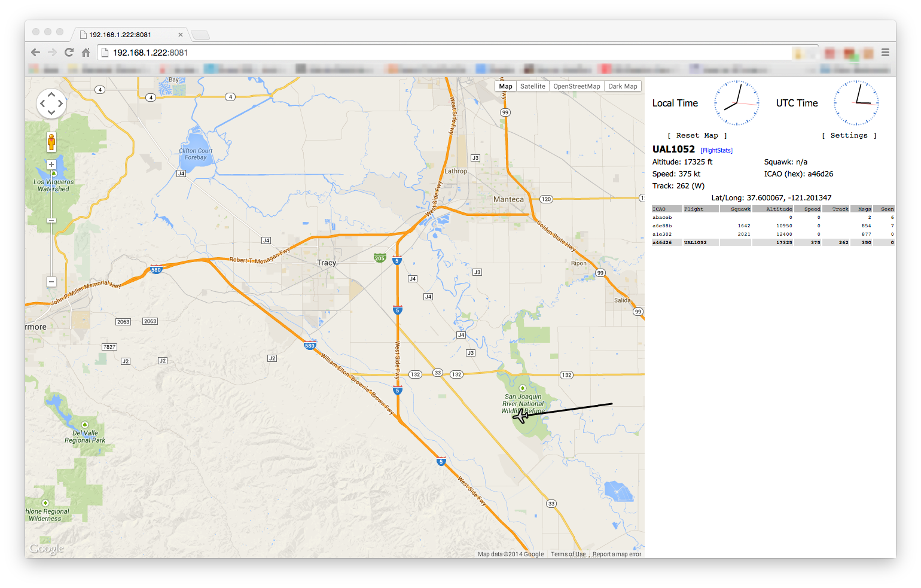Click squawk value 1642 in the table
The width and height of the screenshot is (921, 588).
tap(744, 226)
